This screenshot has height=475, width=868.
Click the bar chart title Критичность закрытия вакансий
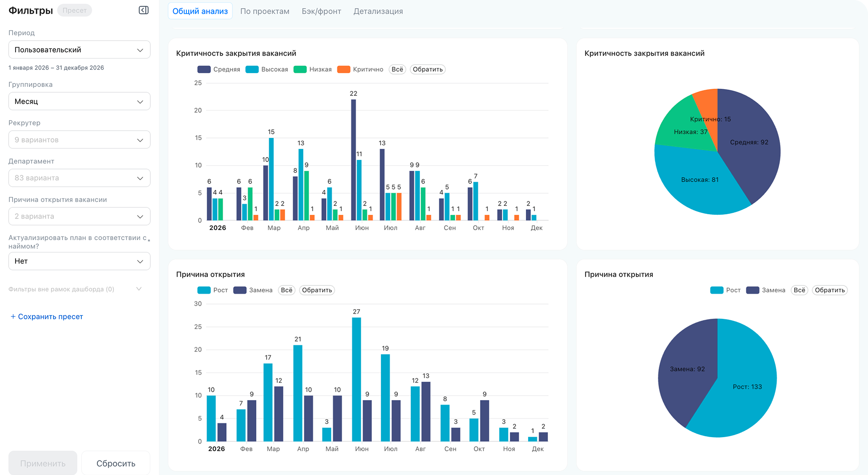pyautogui.click(x=236, y=53)
